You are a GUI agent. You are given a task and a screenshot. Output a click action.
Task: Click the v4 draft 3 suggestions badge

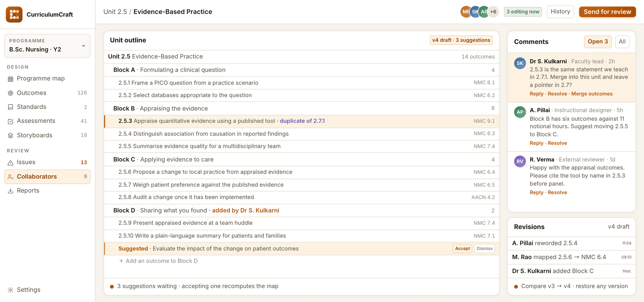(461, 40)
